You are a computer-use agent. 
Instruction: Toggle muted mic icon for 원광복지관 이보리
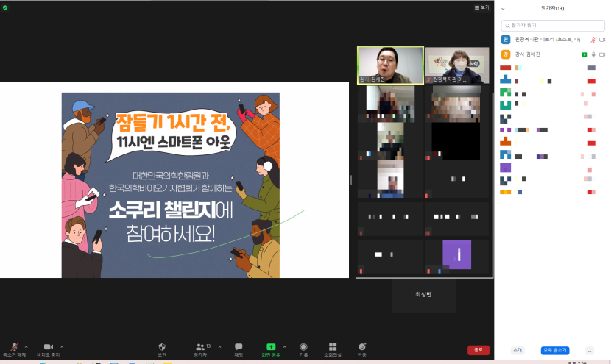click(593, 39)
